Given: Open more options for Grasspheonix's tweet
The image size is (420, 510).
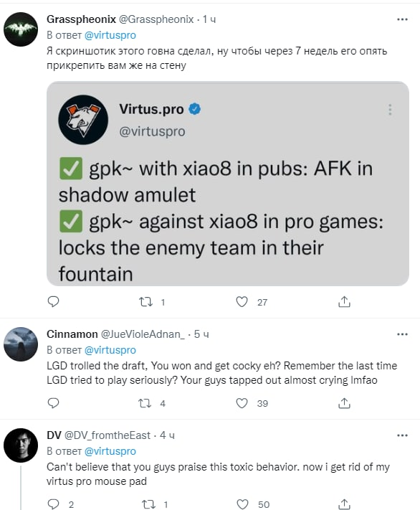Looking at the screenshot, I should pos(402,19).
